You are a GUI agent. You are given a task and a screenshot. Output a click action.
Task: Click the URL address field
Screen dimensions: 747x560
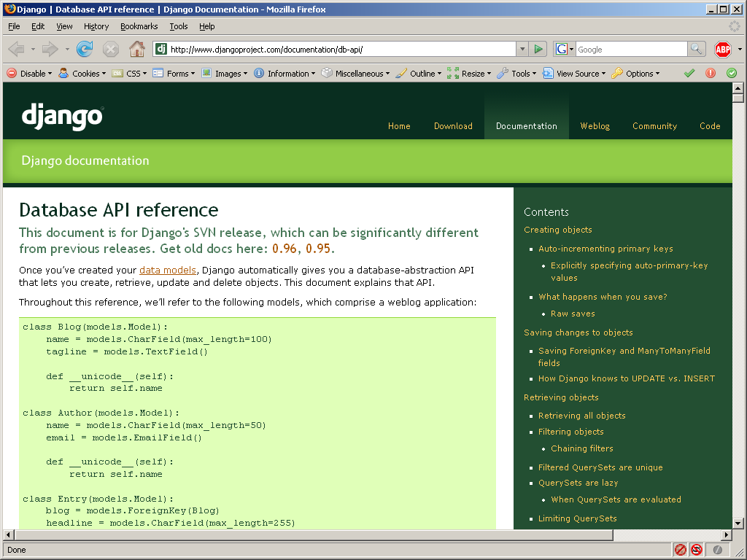(341, 49)
